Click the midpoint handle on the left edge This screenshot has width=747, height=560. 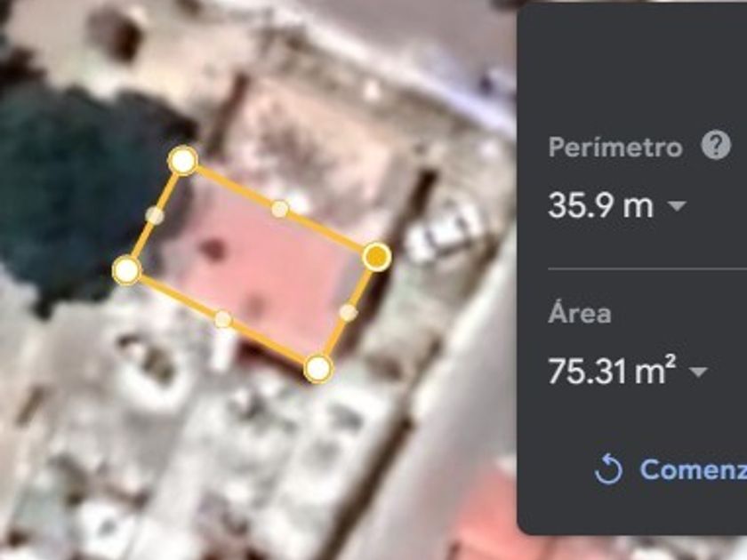click(x=155, y=215)
